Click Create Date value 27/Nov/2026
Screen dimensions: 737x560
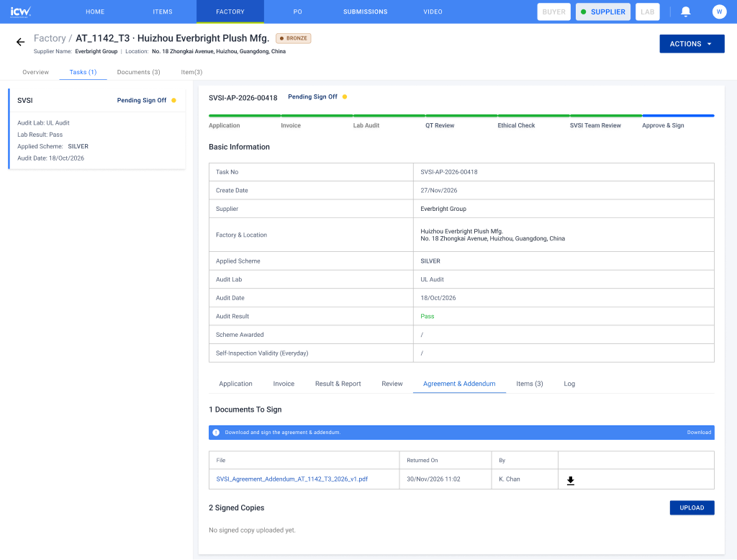[438, 191]
